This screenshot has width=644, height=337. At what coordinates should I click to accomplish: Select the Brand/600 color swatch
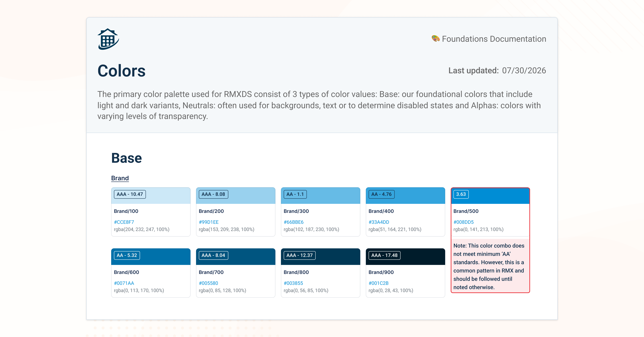pyautogui.click(x=151, y=257)
